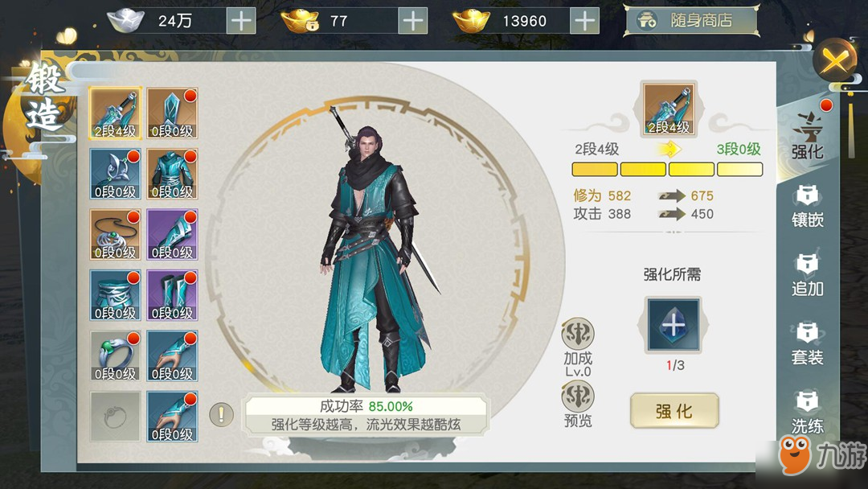
Task: Add silver currency with plus button
Action: pyautogui.click(x=241, y=21)
